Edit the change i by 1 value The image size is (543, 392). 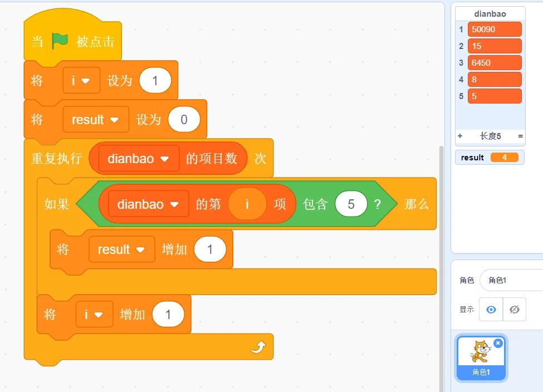168,315
